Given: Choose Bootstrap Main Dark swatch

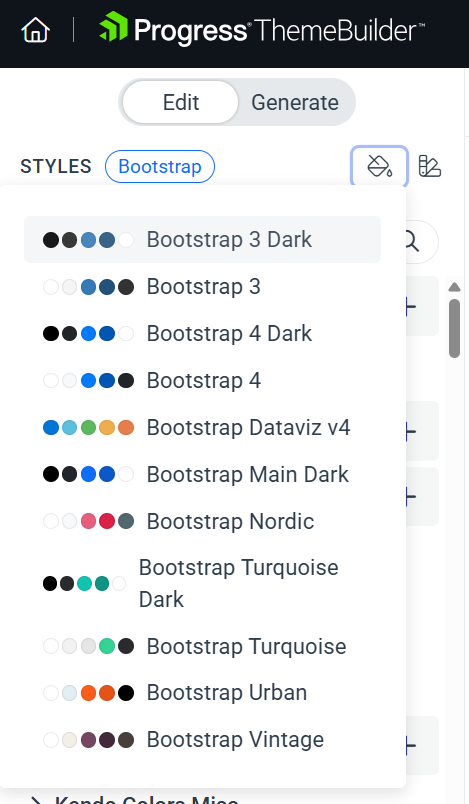Looking at the screenshot, I should (x=202, y=474).
